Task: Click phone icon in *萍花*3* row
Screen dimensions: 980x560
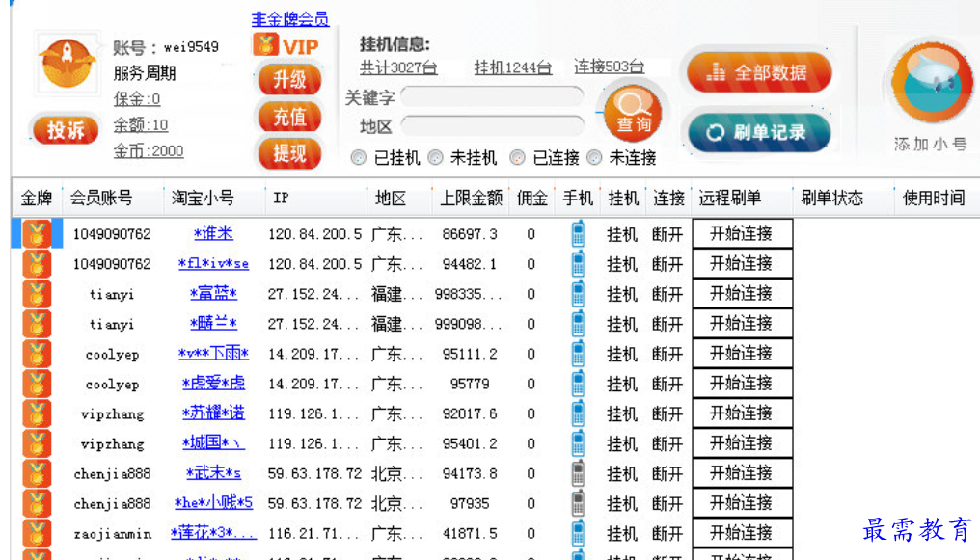Action: (578, 534)
